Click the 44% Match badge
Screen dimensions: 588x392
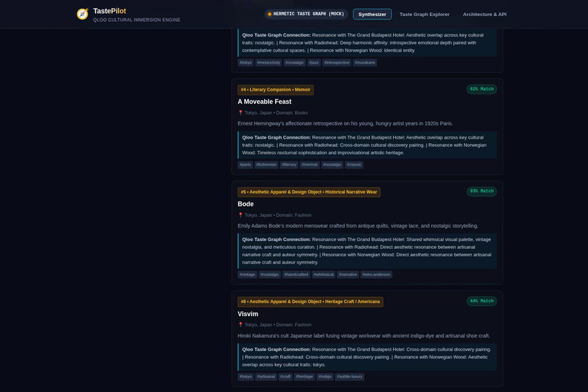tap(481, 301)
